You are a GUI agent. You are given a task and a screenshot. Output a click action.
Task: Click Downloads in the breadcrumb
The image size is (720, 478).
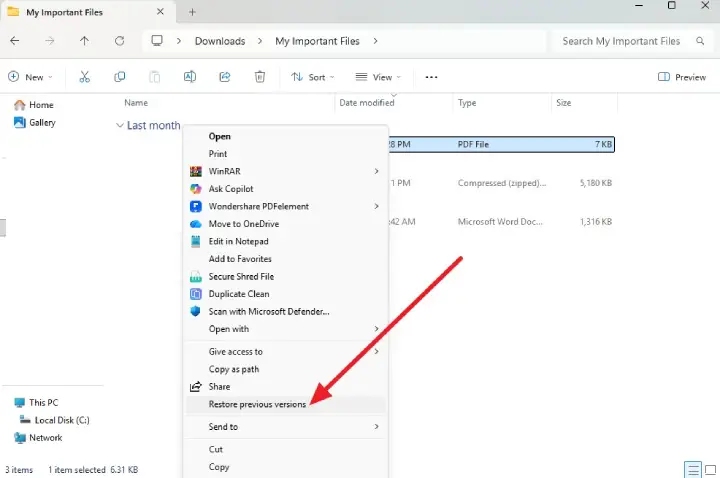220,41
